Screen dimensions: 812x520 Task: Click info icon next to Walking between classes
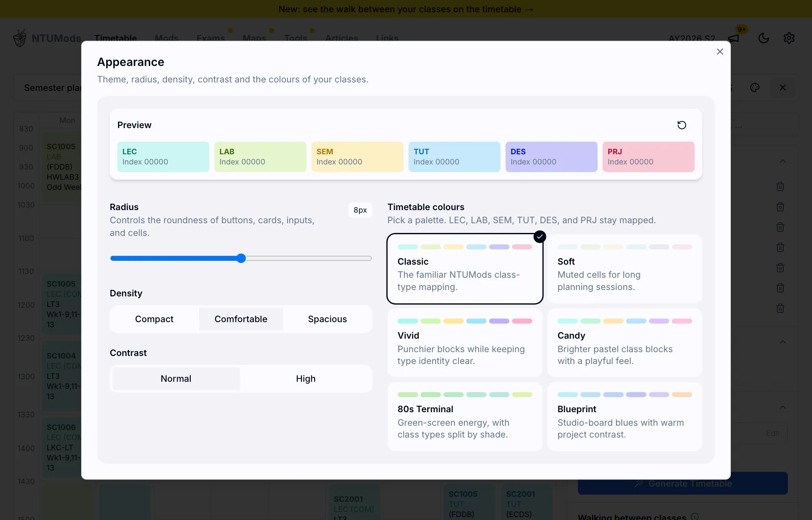click(x=695, y=516)
